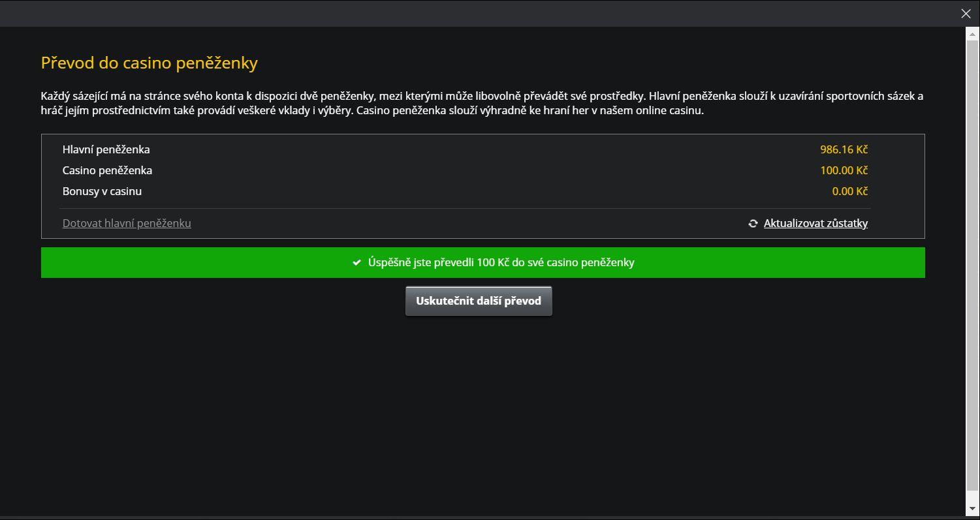
Task: Click the scrollbar up arrow
Action: pos(972,32)
